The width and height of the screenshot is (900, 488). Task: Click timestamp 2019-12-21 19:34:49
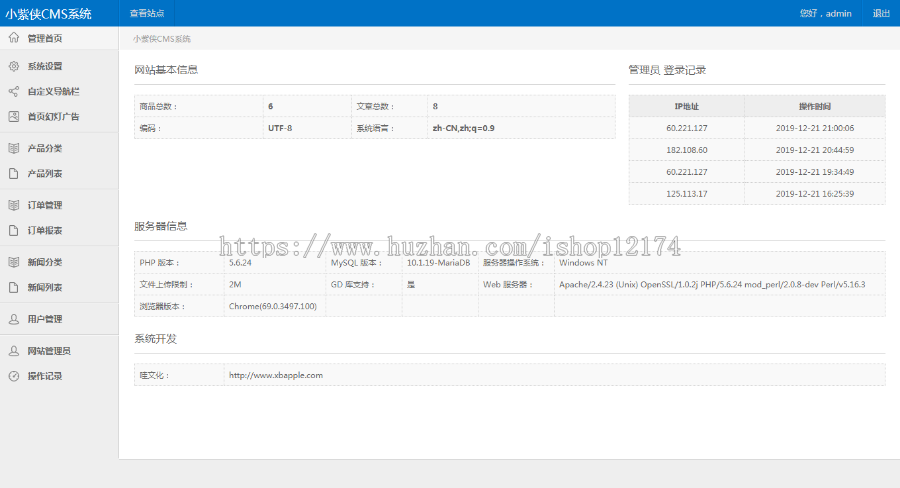tap(814, 172)
